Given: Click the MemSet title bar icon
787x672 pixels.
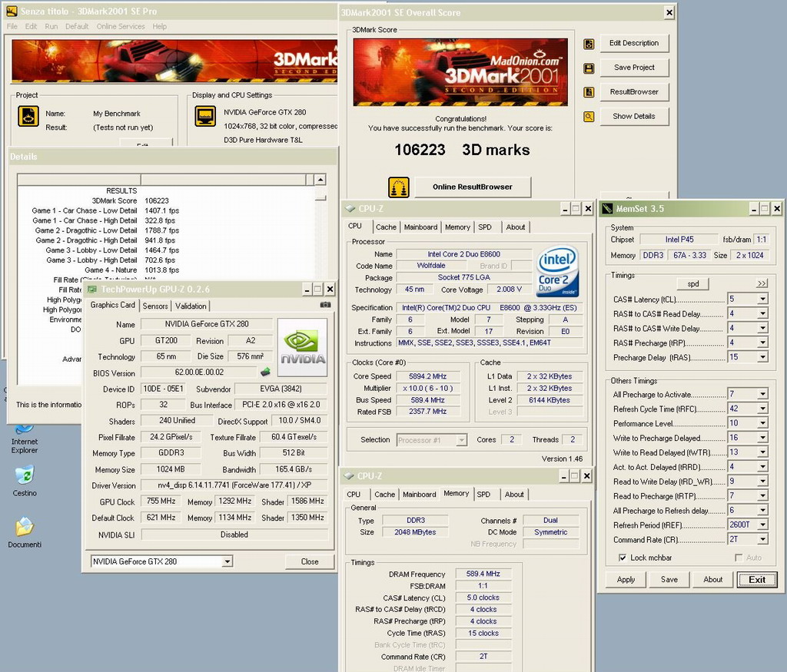Looking at the screenshot, I should click(x=607, y=209).
